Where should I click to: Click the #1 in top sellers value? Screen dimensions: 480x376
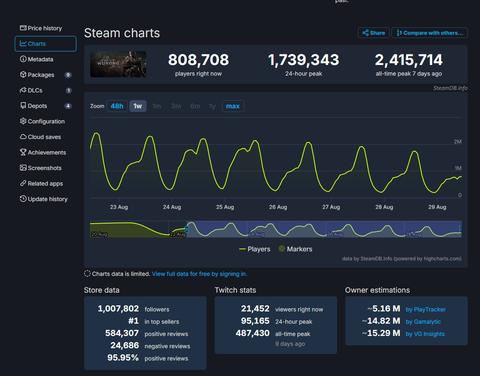pyautogui.click(x=133, y=321)
